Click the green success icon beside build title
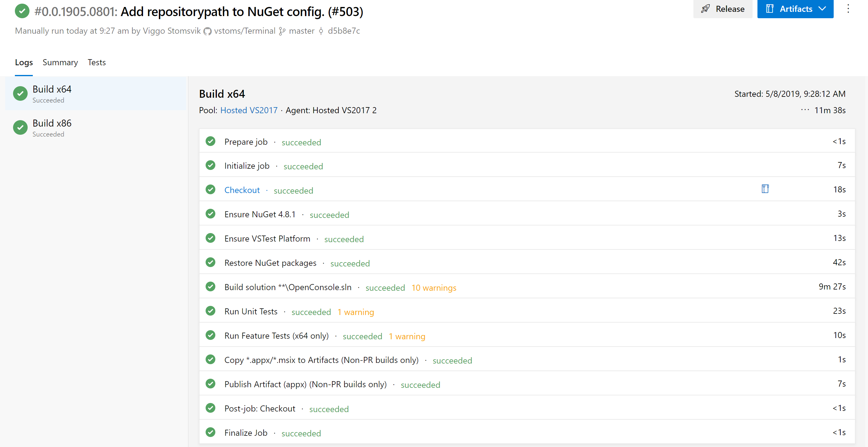This screenshot has width=868, height=447. click(22, 11)
